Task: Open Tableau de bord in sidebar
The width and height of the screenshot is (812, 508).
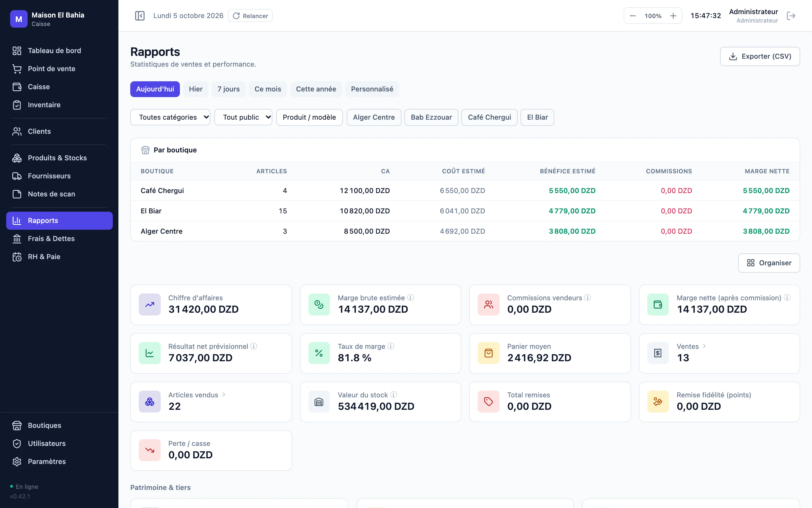Action: pos(59,51)
